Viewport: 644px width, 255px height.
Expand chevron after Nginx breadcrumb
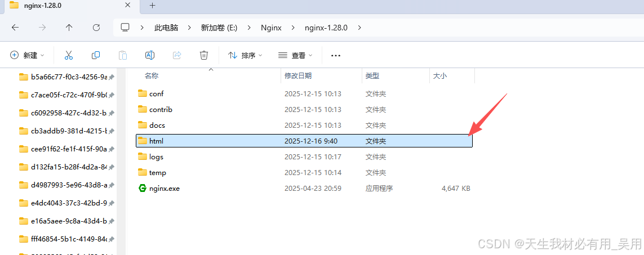tap(293, 28)
